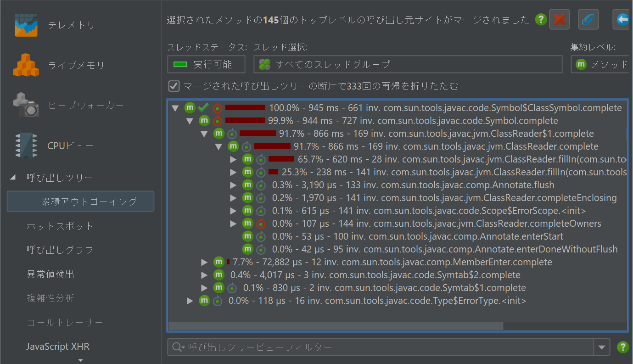Image resolution: width=633 pixels, height=364 pixels.
Task: Click the paperclip attach icon
Action: [x=588, y=19]
